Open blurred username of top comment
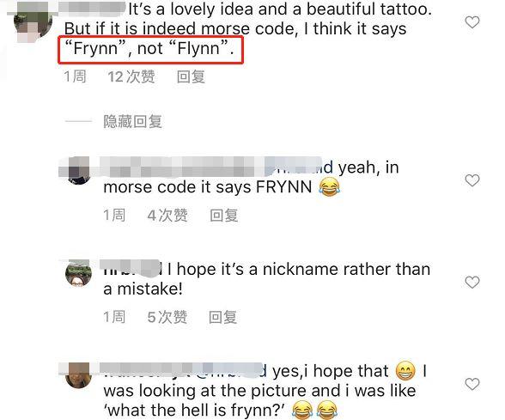 click(92, 9)
